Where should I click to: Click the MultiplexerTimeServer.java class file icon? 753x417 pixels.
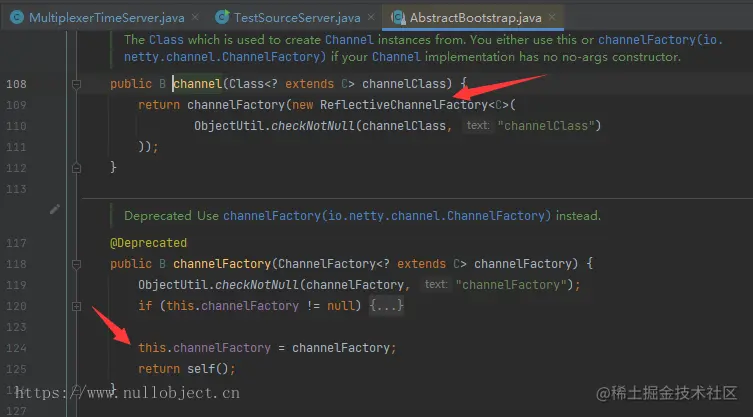click(17, 18)
